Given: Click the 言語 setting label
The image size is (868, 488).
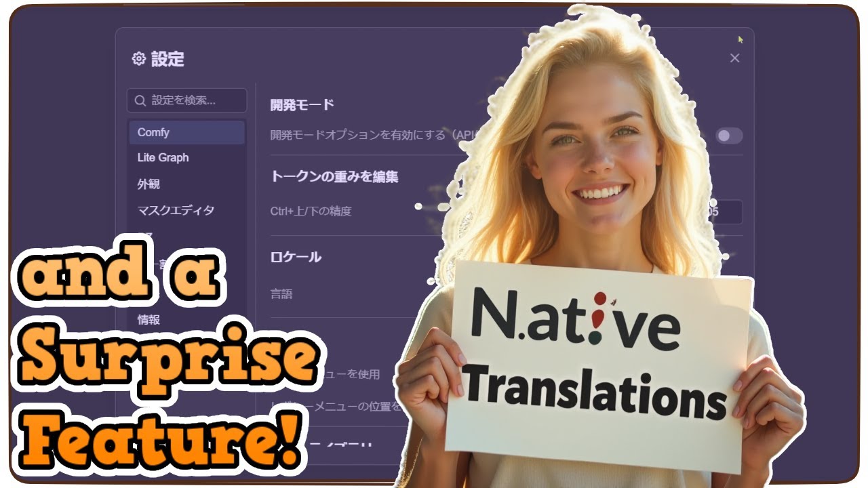Looking at the screenshot, I should pos(281,294).
